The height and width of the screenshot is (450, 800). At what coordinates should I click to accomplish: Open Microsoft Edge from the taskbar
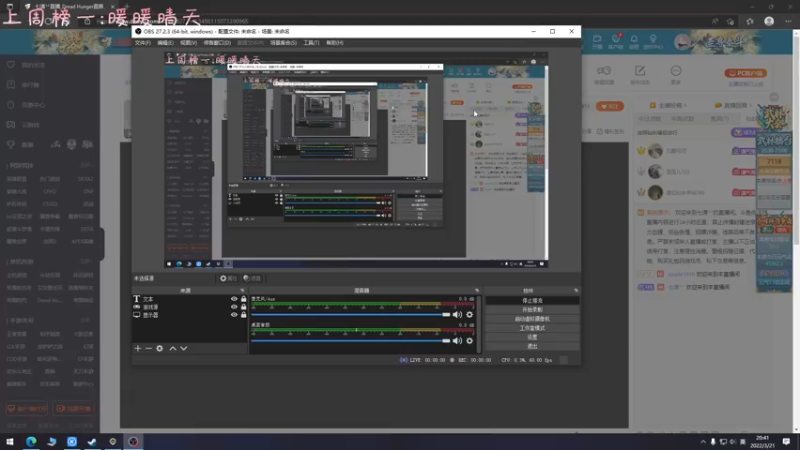click(x=31, y=441)
